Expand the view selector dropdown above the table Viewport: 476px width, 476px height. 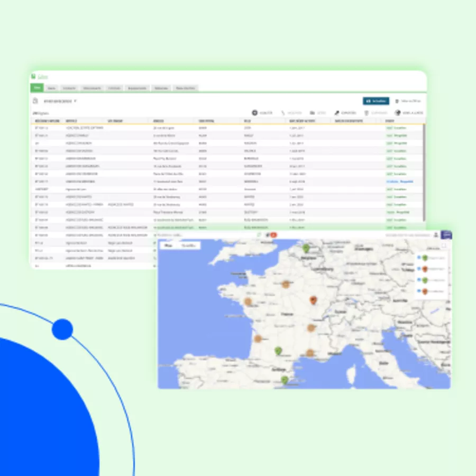76,100
